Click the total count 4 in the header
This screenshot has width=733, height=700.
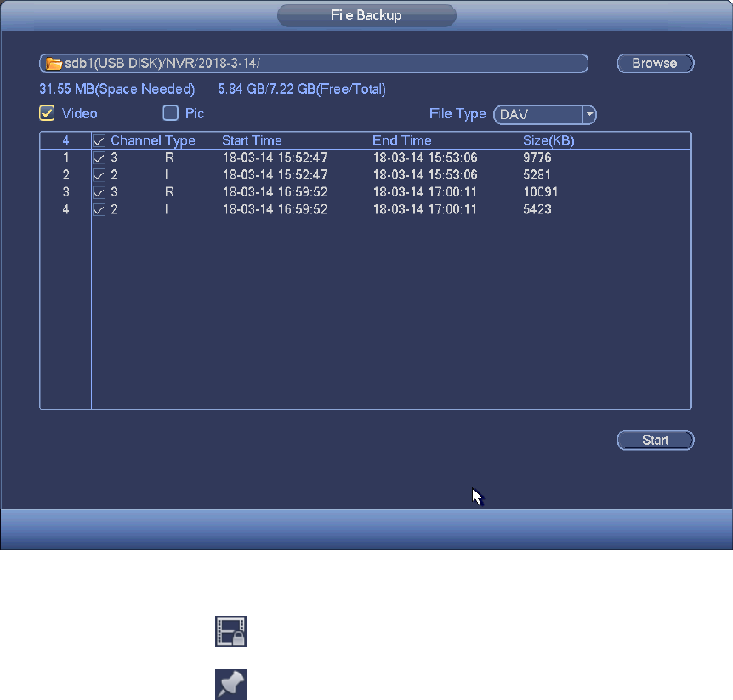pyautogui.click(x=66, y=140)
